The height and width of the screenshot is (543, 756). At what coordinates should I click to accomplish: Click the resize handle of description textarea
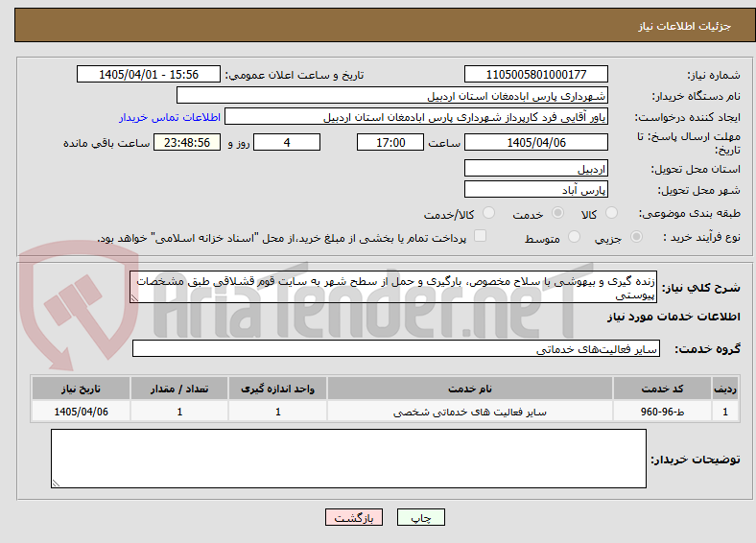[134, 298]
